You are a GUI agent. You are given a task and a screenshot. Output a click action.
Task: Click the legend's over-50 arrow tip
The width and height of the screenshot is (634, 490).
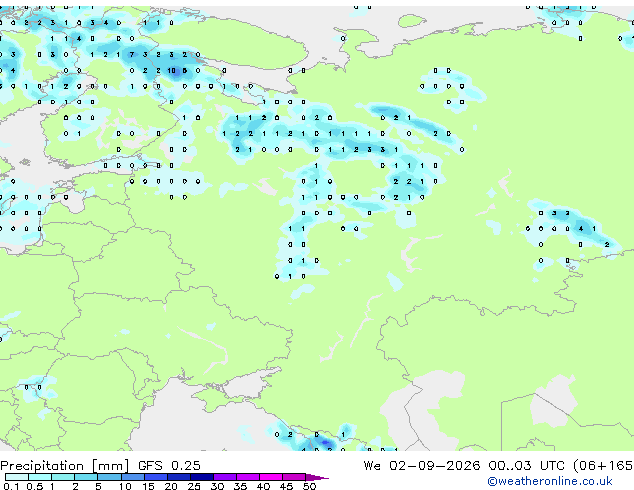[x=317, y=478]
